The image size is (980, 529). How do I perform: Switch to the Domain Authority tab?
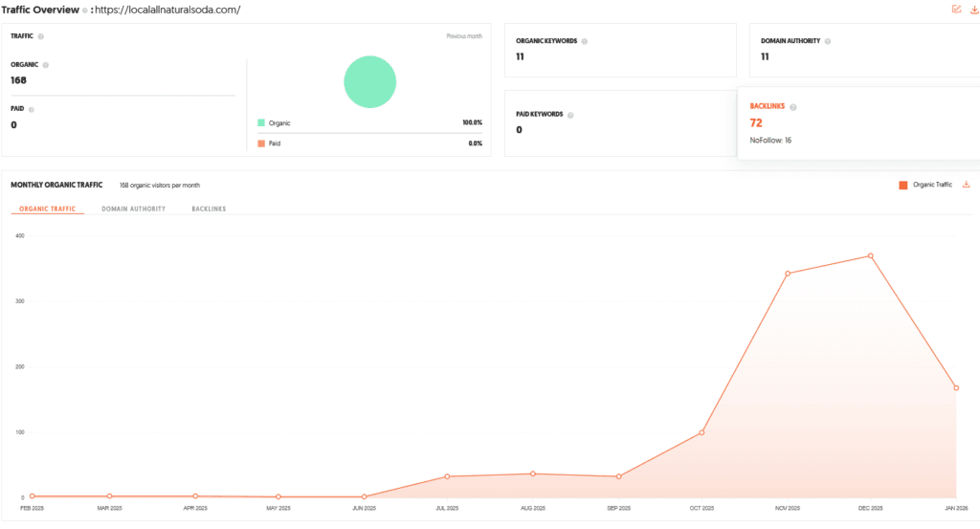[133, 209]
